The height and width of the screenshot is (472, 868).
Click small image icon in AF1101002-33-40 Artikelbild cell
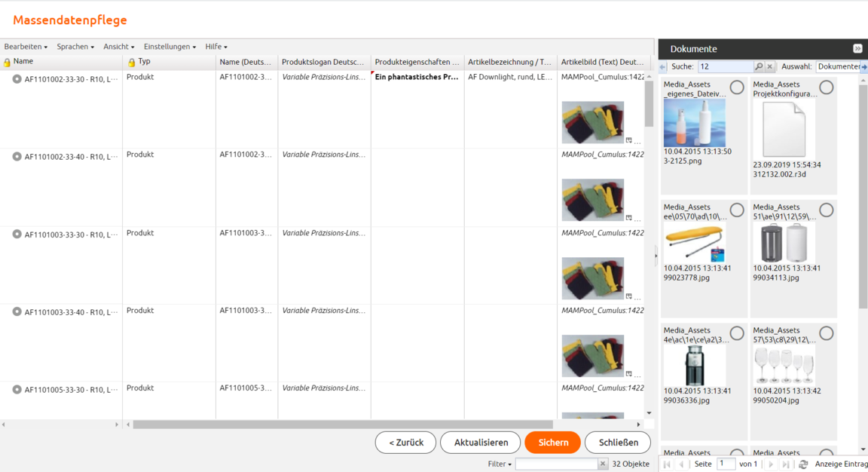click(x=629, y=218)
